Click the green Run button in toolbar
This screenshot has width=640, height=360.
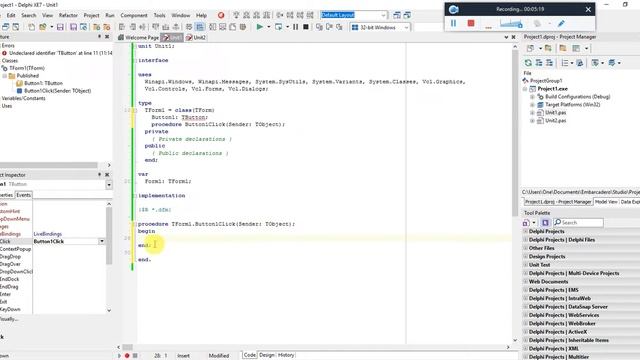coord(259,27)
